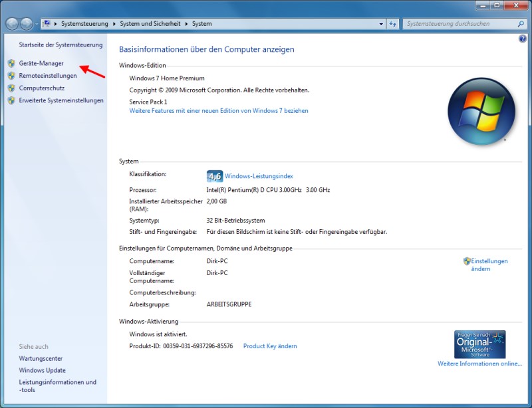
Task: Click the 4,6 performance index badge
Action: coord(214,176)
